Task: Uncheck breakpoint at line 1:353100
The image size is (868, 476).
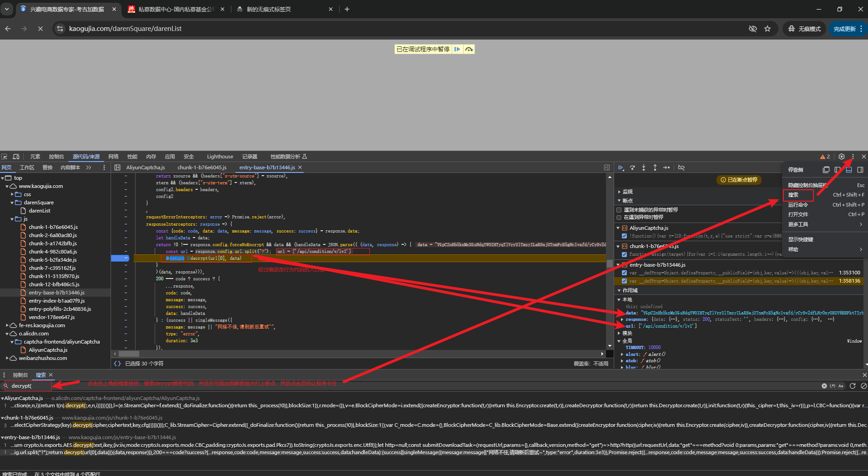Action: click(625, 273)
